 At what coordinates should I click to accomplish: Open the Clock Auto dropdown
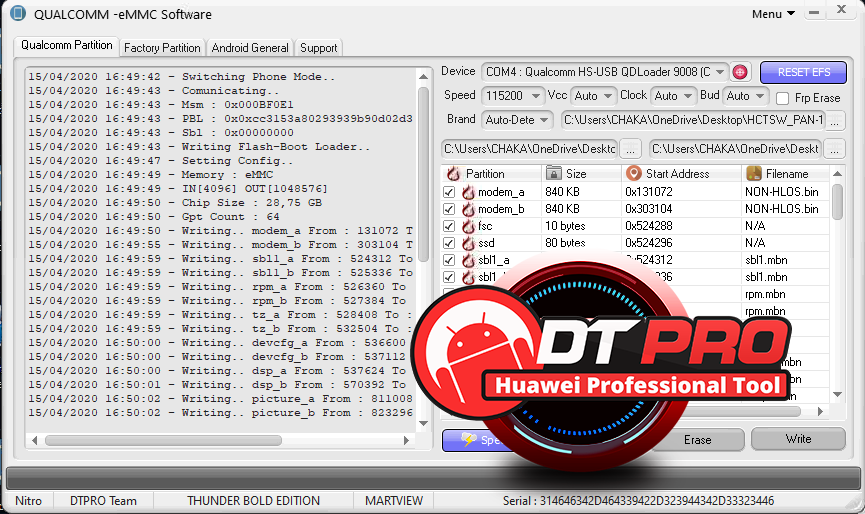[x=687, y=96]
